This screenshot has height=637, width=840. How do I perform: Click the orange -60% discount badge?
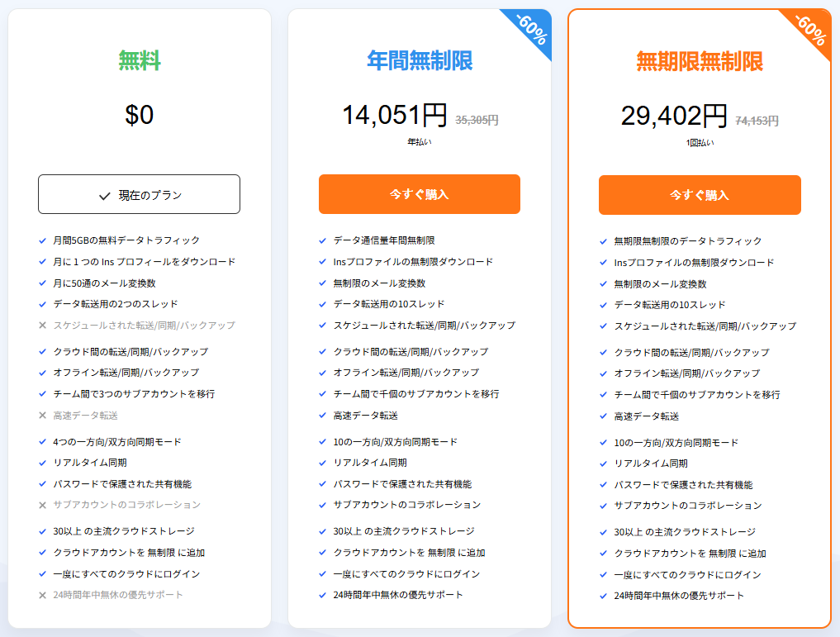click(811, 31)
